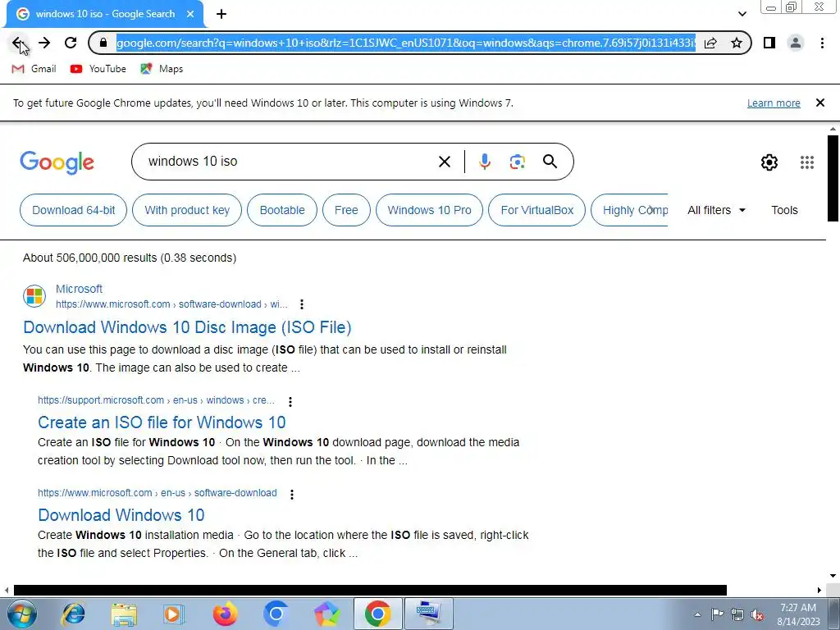Select the Free filter chip
This screenshot has height=630, width=840.
[347, 210]
